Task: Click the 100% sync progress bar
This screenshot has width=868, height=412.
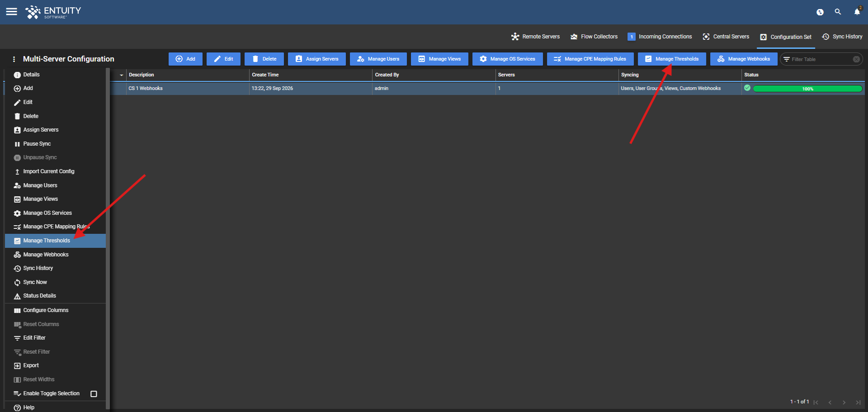Action: (x=807, y=89)
